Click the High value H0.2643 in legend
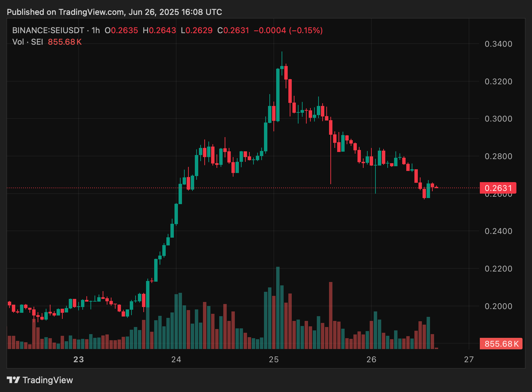The width and height of the screenshot is (532, 392). (x=159, y=30)
